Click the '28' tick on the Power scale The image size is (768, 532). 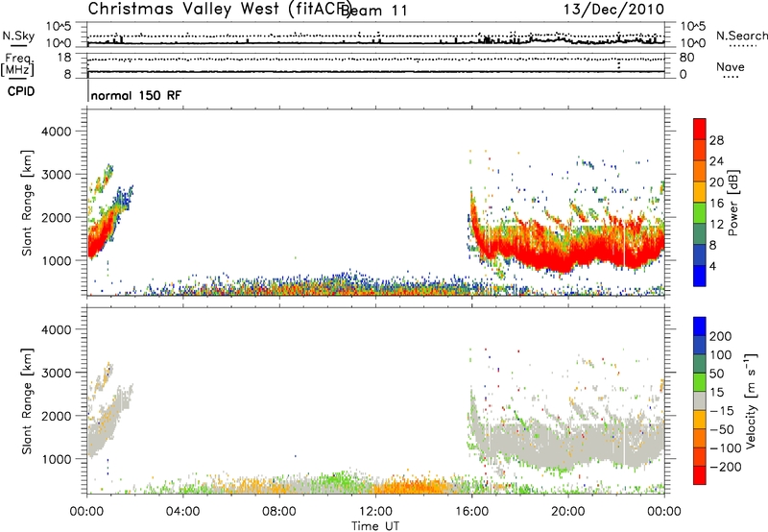coord(716,140)
